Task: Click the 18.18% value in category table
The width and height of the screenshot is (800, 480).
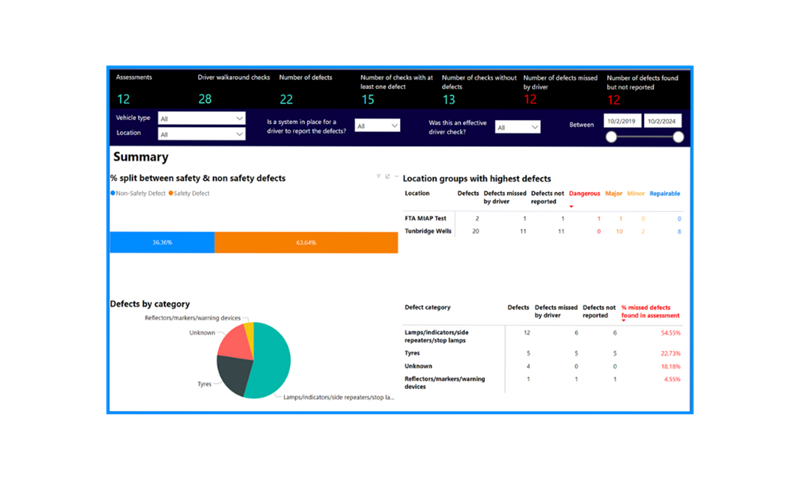Action: pos(670,366)
